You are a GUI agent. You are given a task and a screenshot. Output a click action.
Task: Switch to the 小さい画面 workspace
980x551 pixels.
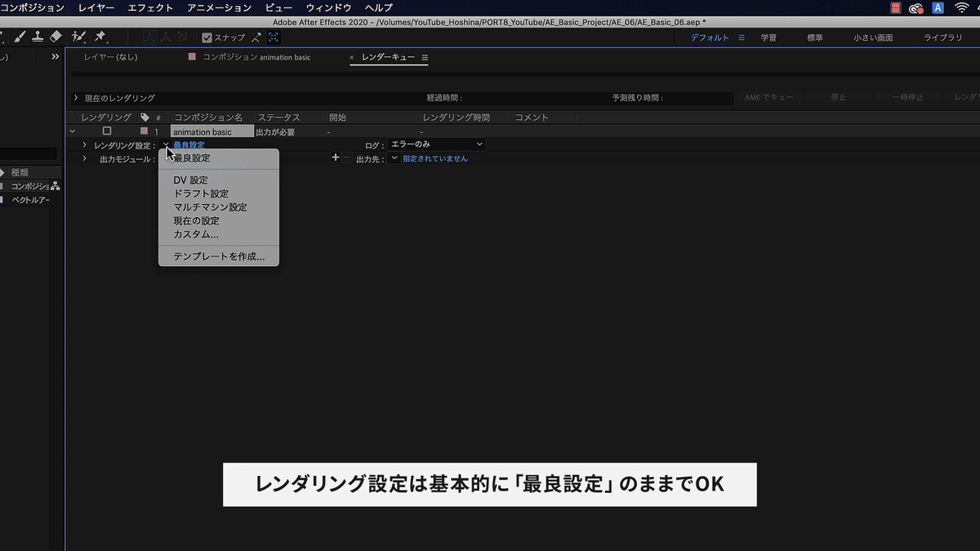(873, 38)
